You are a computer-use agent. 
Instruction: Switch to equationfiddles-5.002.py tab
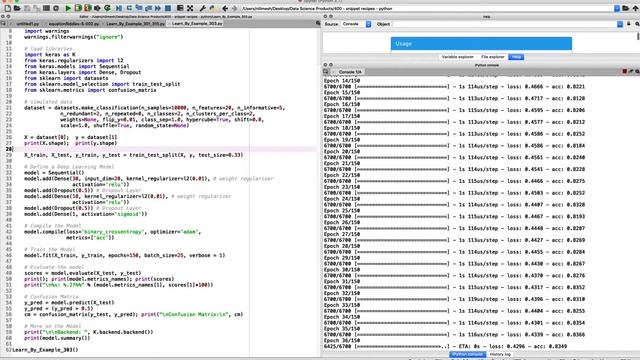click(73, 24)
